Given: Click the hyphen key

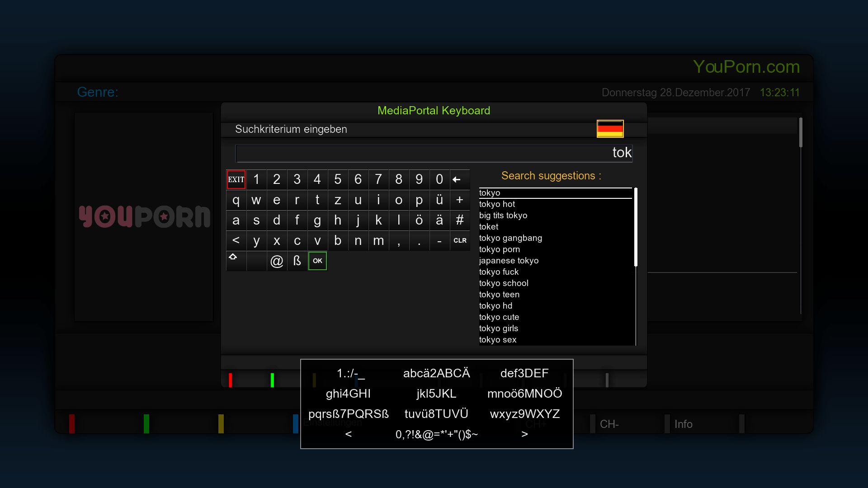Looking at the screenshot, I should 439,240.
